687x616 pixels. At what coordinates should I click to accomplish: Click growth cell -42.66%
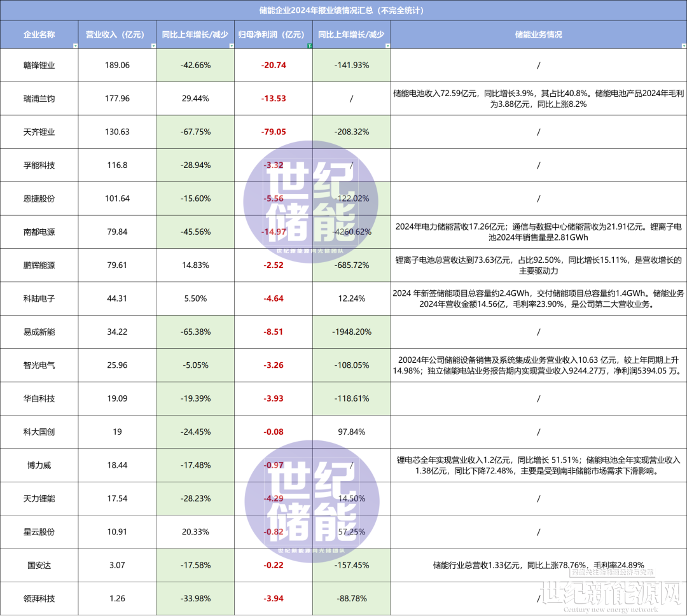pos(195,66)
